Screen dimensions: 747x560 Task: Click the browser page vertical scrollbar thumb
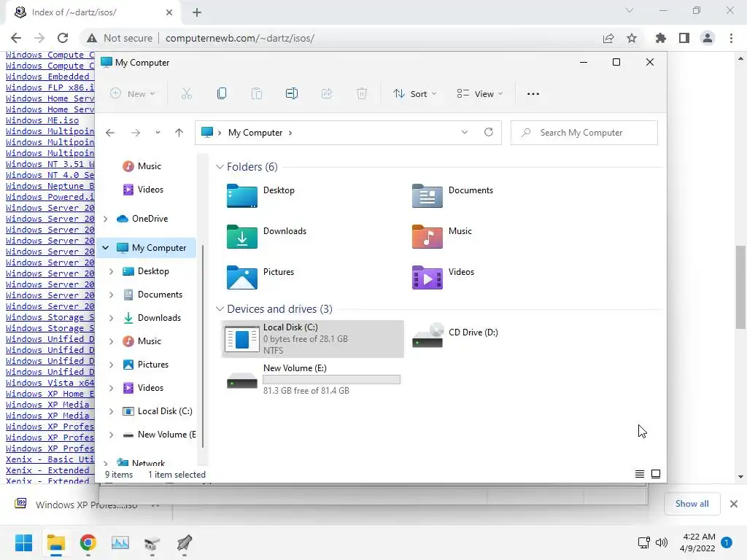[x=740, y=287]
